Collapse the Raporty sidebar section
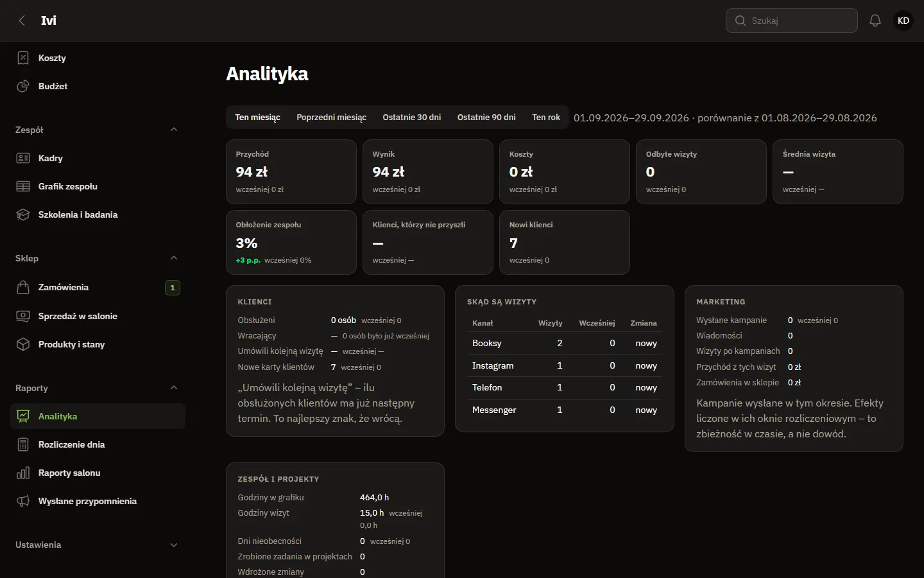The height and width of the screenshot is (578, 924). (x=173, y=388)
